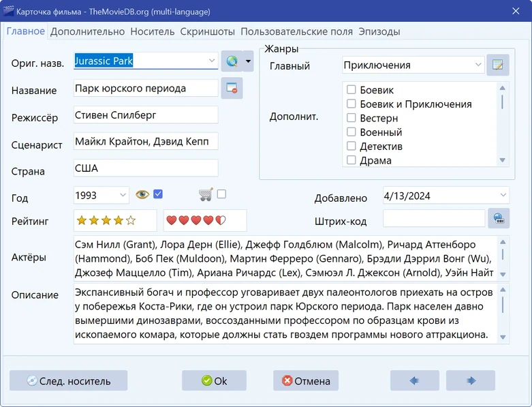Switch to the Главное tab
532x407 pixels.
tap(26, 31)
